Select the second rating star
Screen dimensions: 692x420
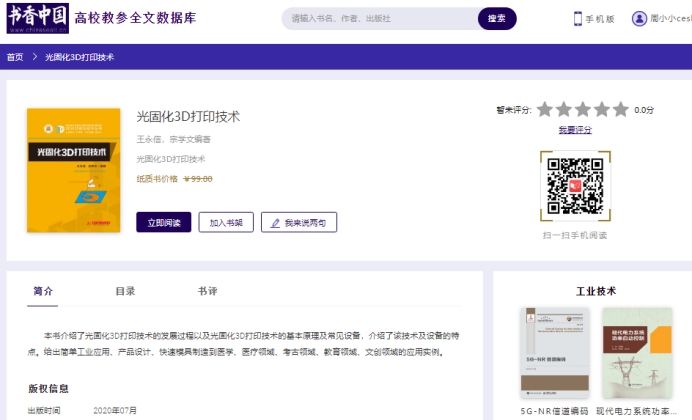coord(564,110)
